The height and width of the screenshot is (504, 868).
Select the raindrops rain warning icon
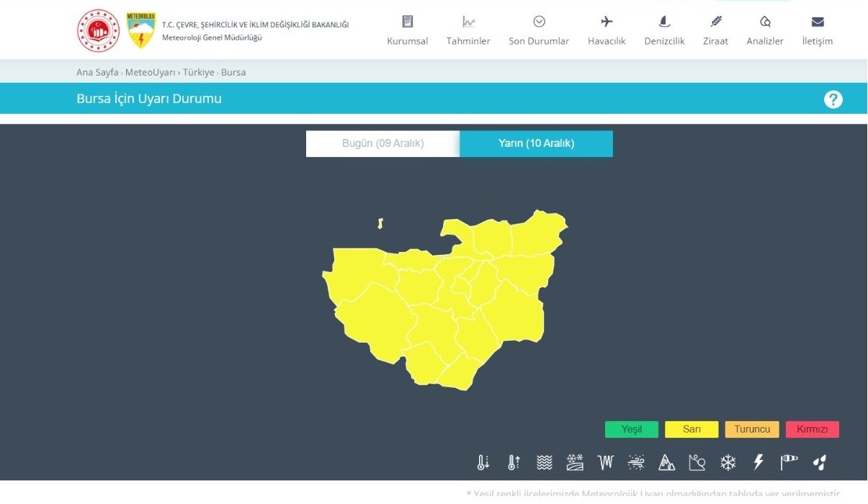pos(819,462)
